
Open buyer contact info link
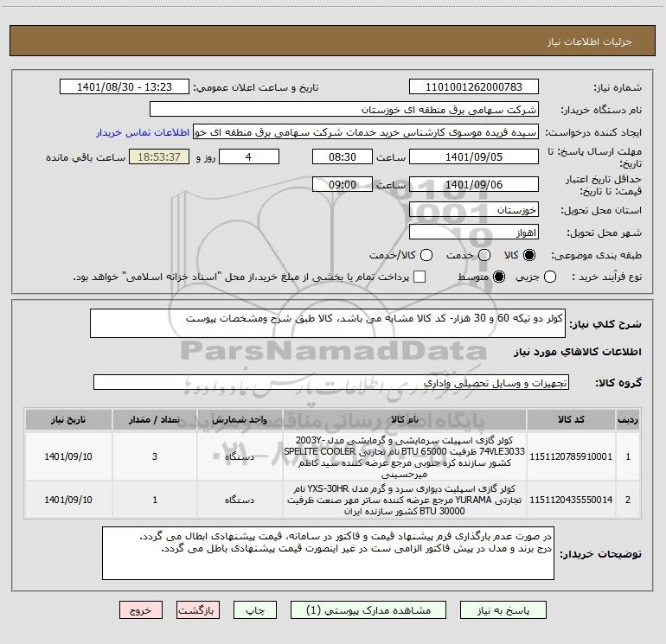tap(143, 132)
